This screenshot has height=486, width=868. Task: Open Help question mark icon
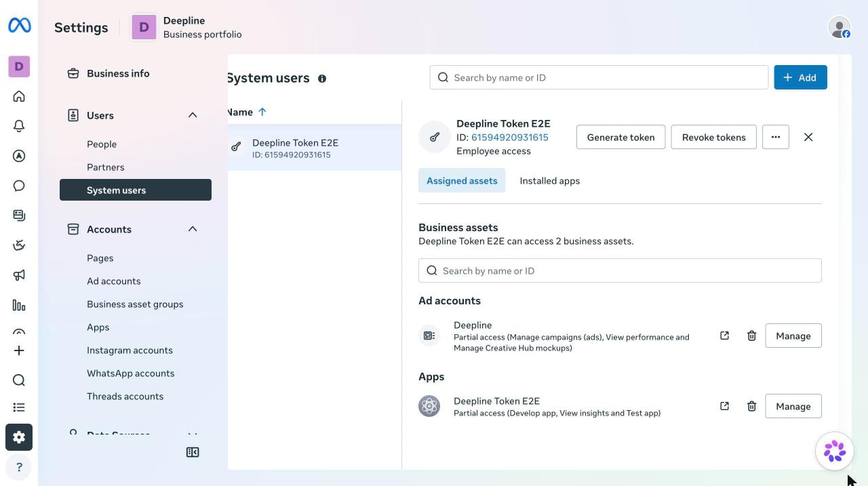click(x=19, y=467)
